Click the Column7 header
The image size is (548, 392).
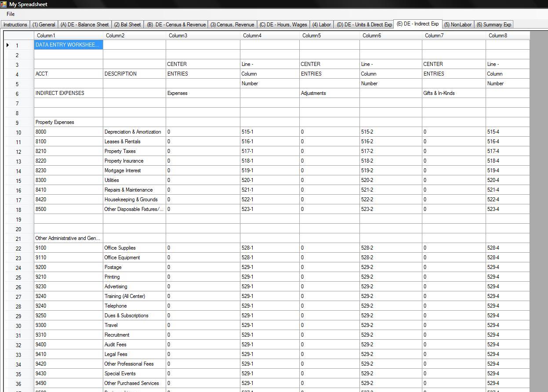click(x=454, y=36)
